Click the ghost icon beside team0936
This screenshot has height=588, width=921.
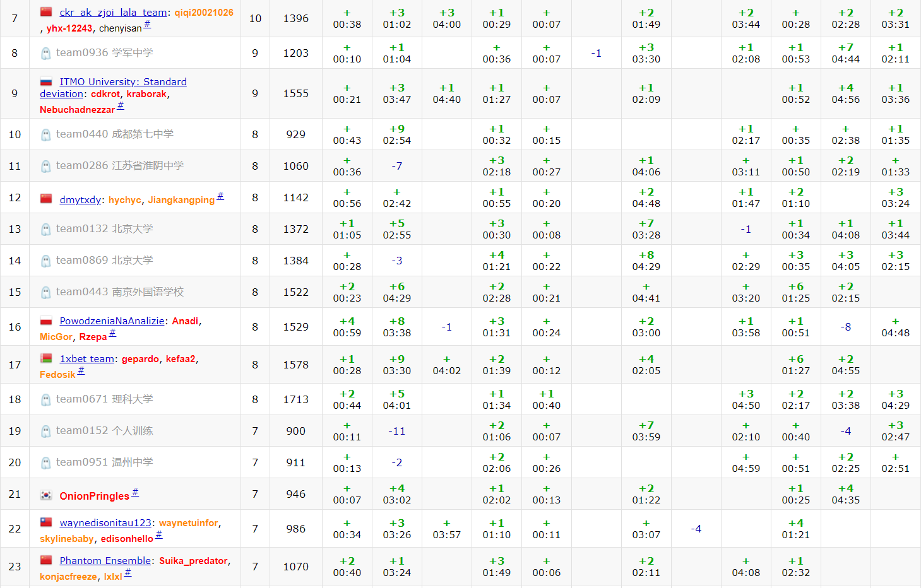45,54
